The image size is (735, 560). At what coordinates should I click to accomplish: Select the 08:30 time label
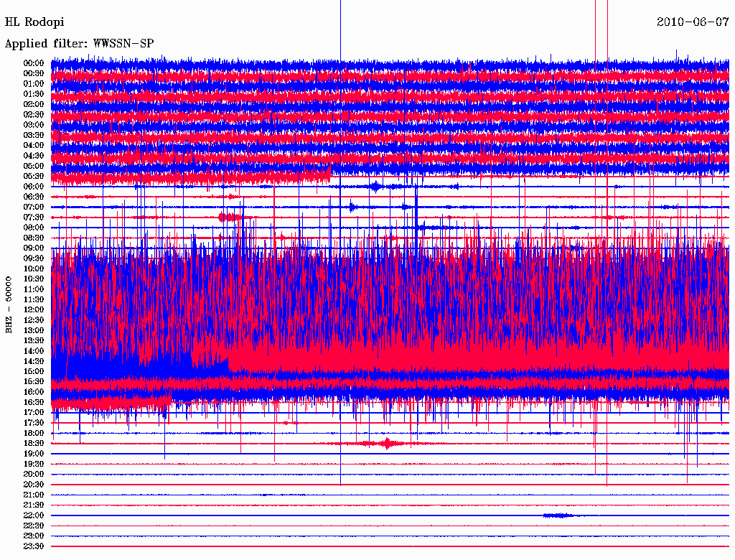point(34,238)
